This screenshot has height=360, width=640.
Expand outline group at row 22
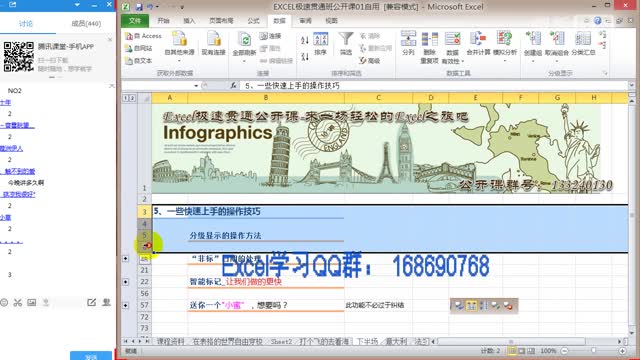click(x=126, y=282)
